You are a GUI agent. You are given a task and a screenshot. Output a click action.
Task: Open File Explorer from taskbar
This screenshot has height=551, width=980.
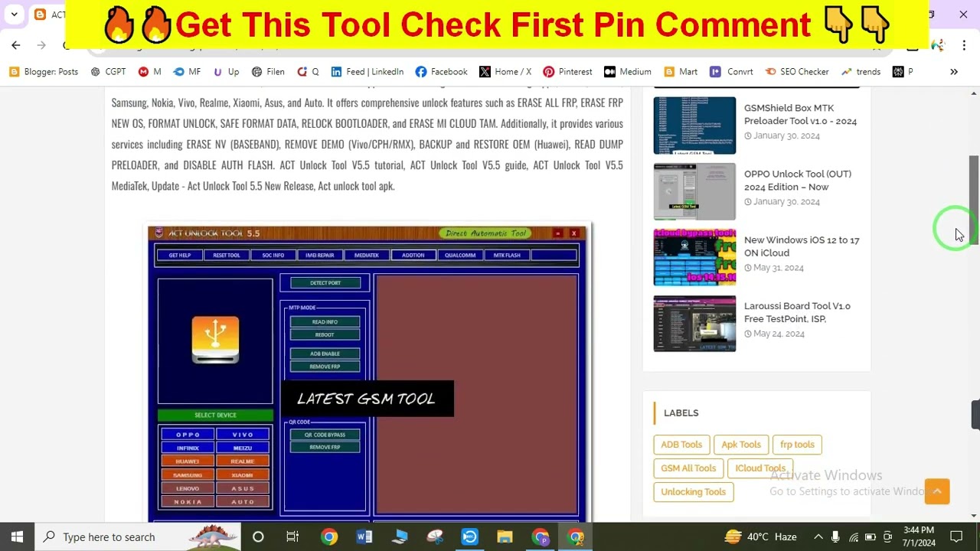(505, 536)
